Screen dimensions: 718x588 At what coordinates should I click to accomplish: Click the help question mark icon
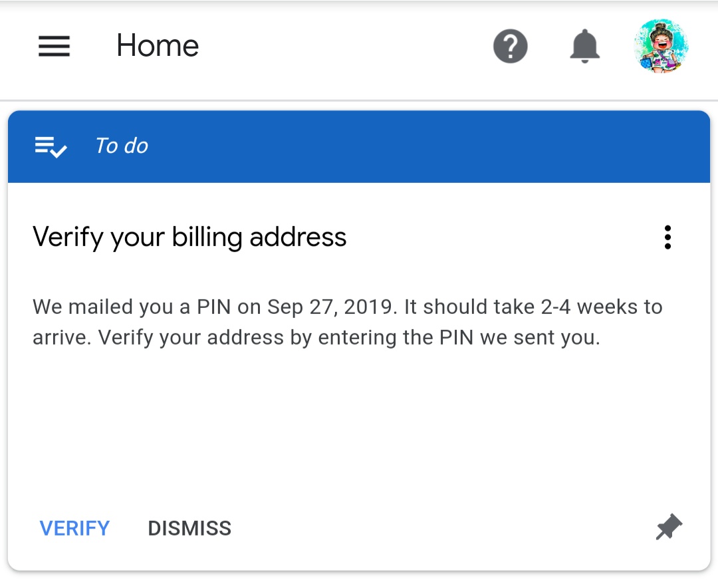click(510, 47)
